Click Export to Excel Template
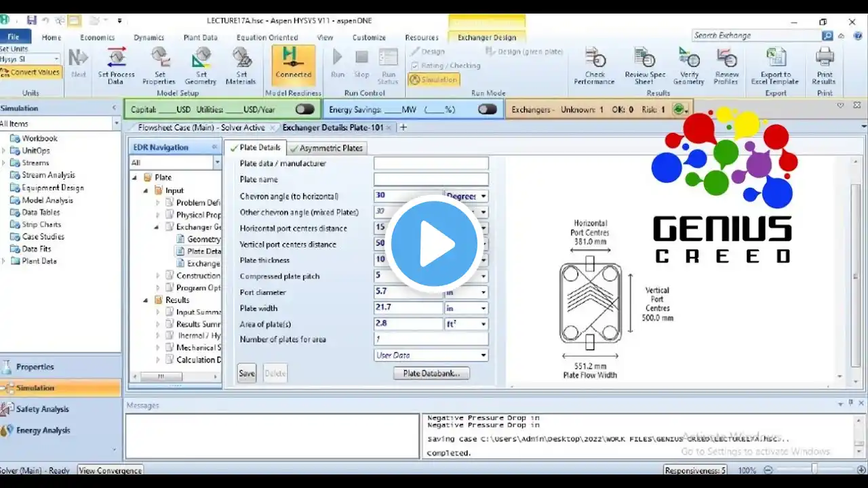The image size is (868, 488). point(776,66)
